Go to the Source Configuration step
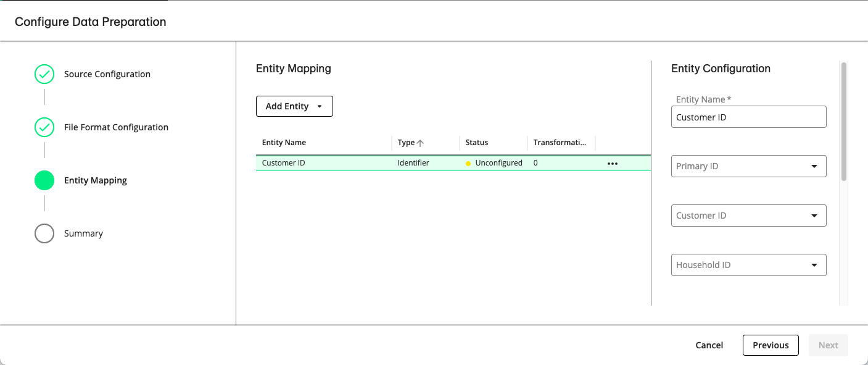 (107, 74)
